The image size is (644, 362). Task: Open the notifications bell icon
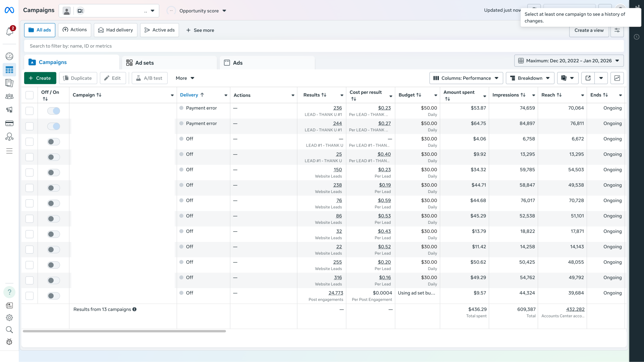click(x=9, y=32)
